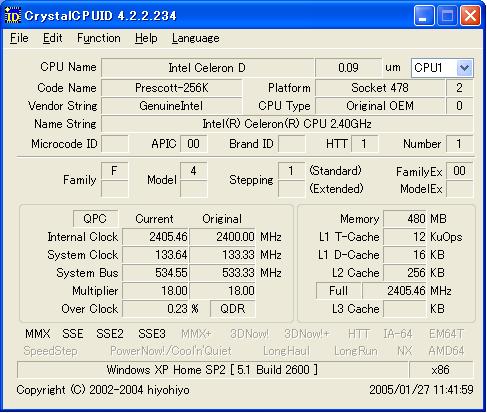Click the date and time 2005/01/27 11:41:59
The image size is (487, 413).
(421, 389)
